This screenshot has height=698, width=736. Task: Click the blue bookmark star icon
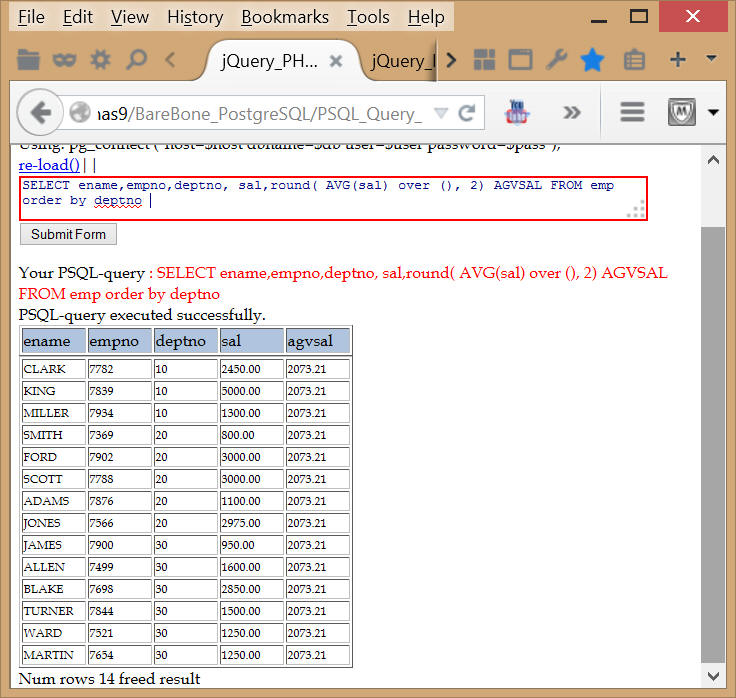pos(592,60)
